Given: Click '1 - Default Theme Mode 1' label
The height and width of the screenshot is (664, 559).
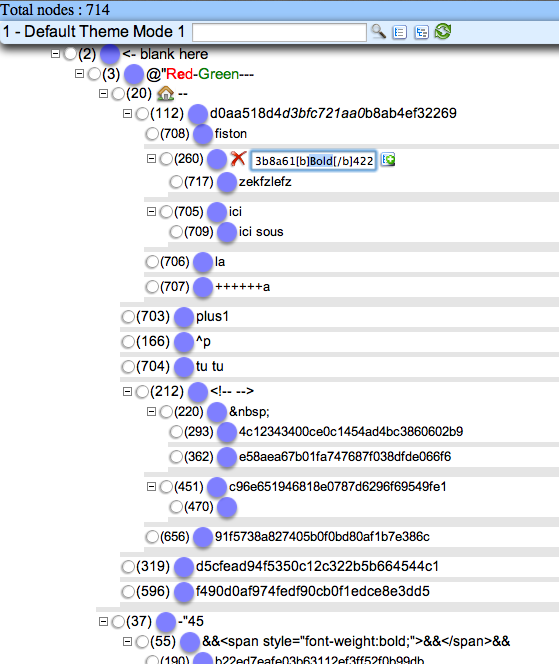Looking at the screenshot, I should point(94,32).
